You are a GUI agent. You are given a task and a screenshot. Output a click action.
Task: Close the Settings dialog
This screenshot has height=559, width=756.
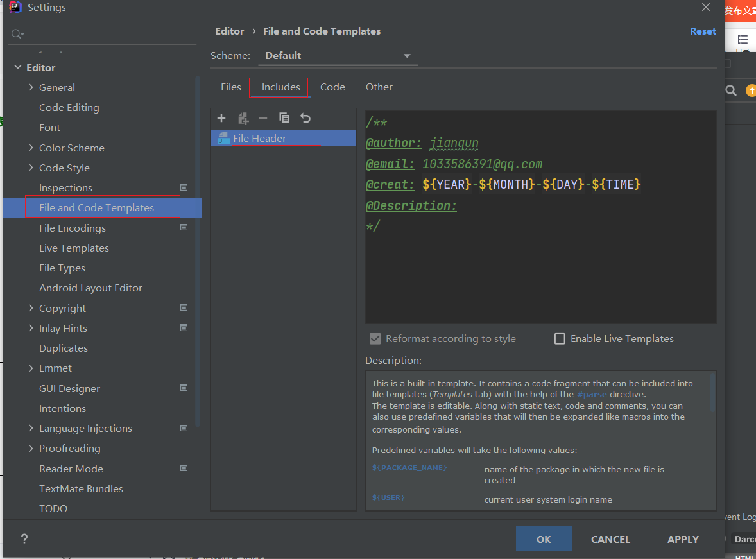tap(706, 7)
